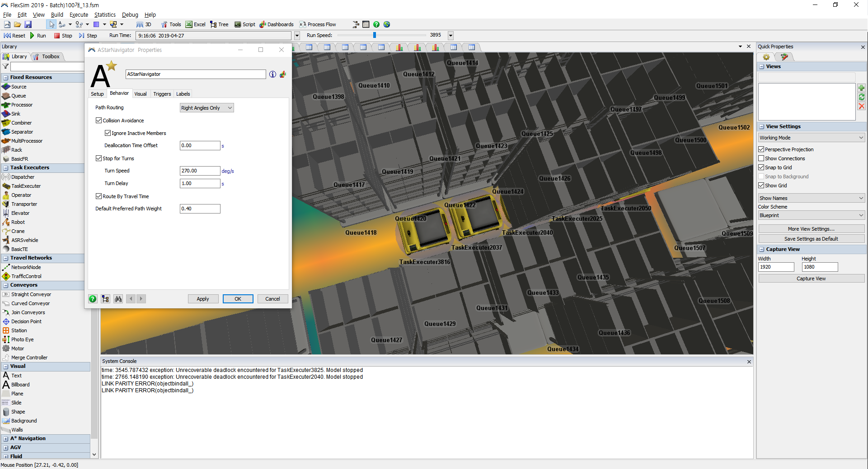The image size is (868, 469).
Task: Enable Show Connections in View Settings
Action: tap(761, 158)
